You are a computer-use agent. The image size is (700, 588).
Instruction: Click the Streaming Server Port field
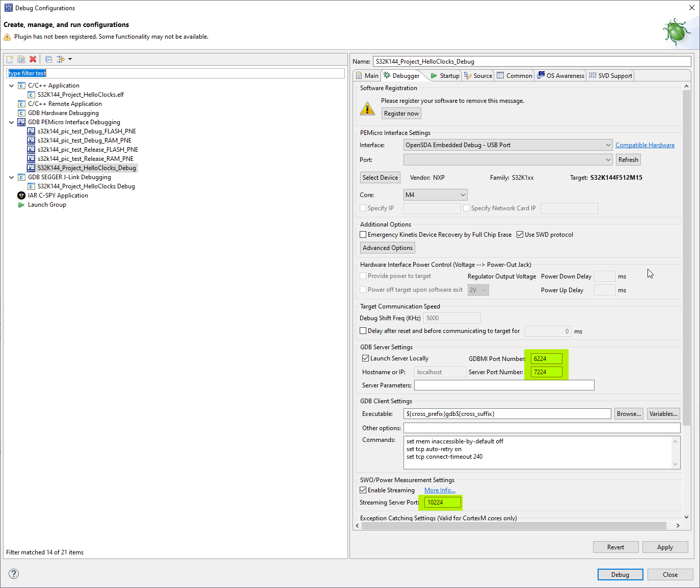click(442, 502)
